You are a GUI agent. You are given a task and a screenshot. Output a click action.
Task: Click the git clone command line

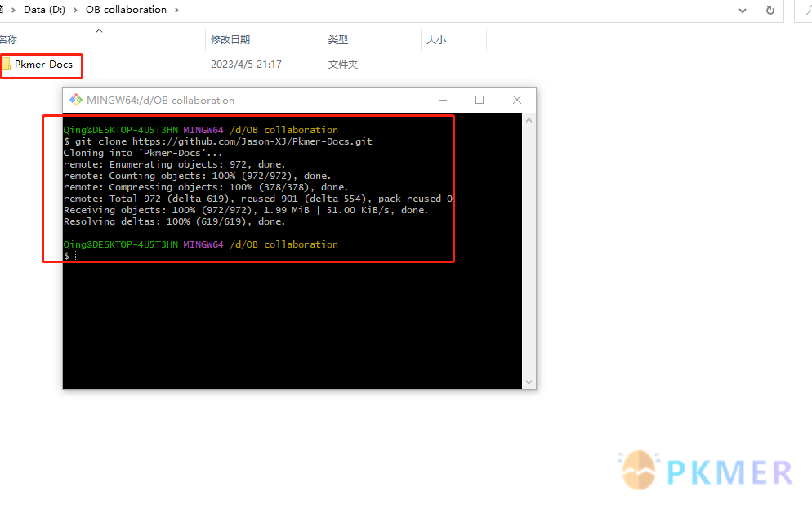point(218,141)
